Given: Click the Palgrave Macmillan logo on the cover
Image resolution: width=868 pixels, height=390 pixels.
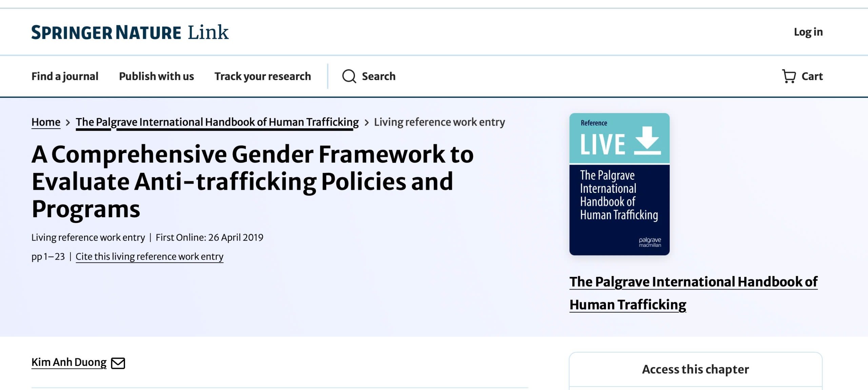Looking at the screenshot, I should click(650, 242).
